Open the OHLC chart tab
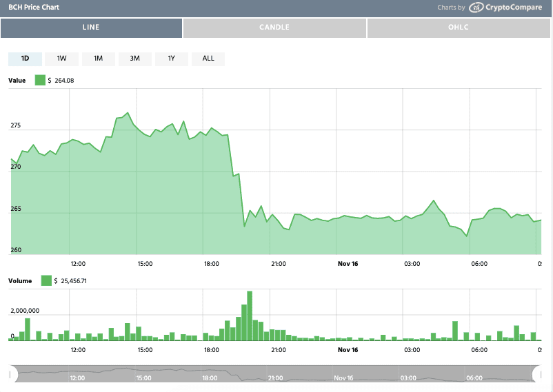 click(x=459, y=28)
